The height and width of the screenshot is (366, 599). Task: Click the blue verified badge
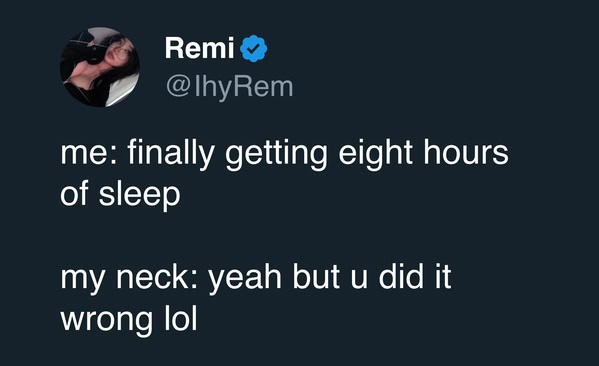coord(254,48)
